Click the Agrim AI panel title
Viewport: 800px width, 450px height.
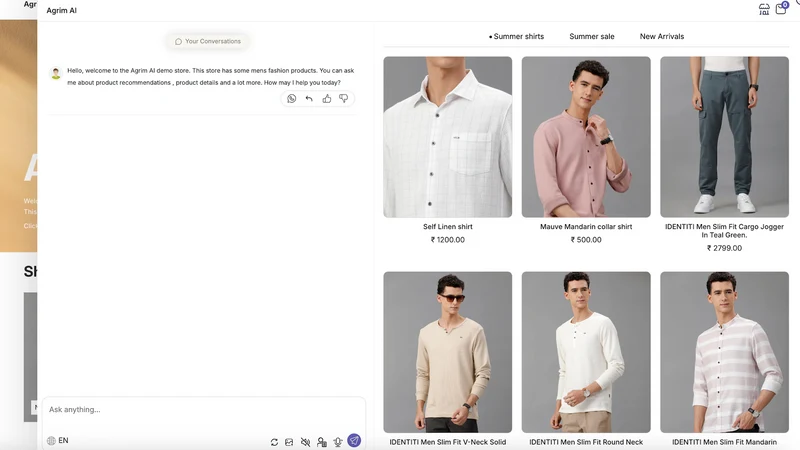[x=61, y=10]
